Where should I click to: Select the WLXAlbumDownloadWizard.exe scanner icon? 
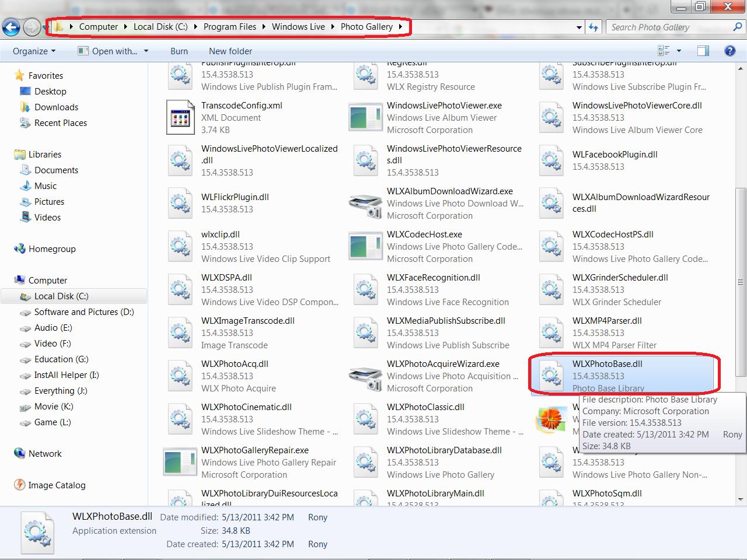pyautogui.click(x=365, y=204)
